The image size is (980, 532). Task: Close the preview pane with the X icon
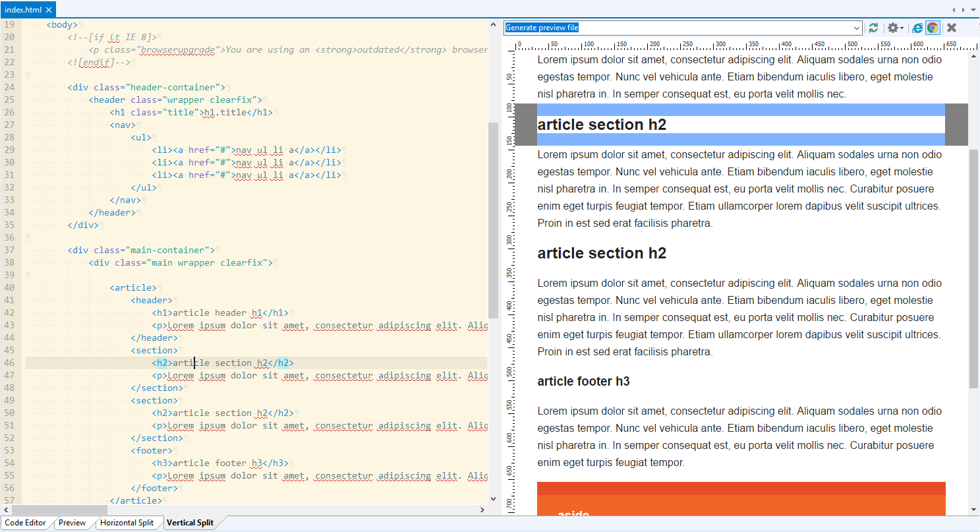[x=952, y=28]
